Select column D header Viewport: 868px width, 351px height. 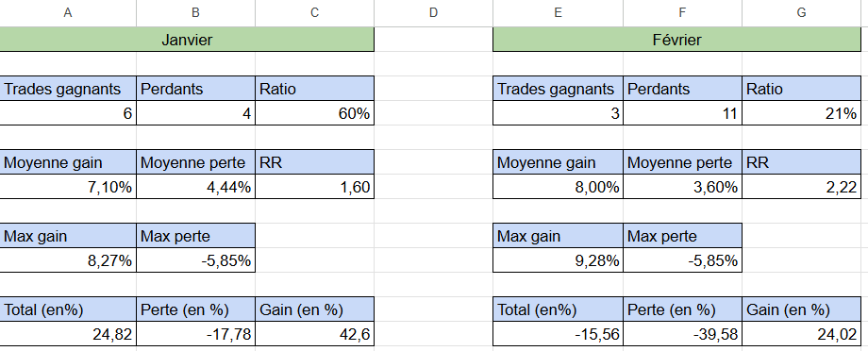point(433,12)
